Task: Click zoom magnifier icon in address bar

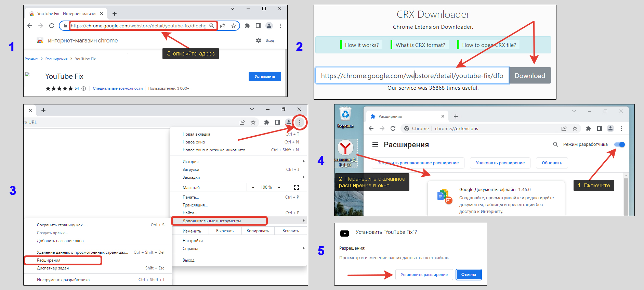Action: [x=212, y=26]
